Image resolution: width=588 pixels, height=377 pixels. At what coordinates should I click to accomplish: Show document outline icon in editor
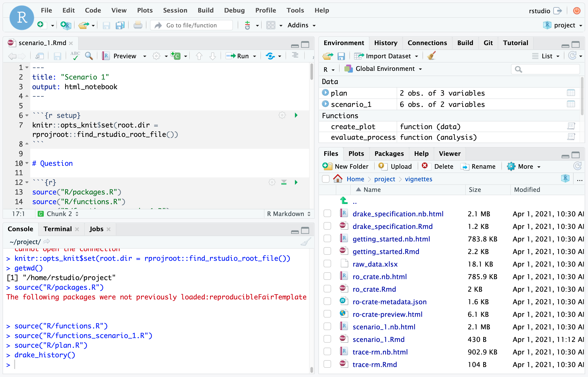click(x=295, y=55)
